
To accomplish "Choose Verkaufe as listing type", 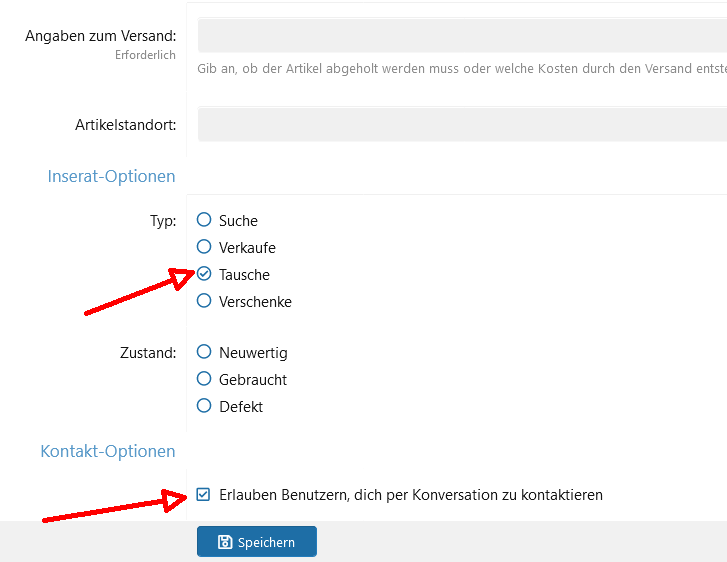I will tap(204, 246).
